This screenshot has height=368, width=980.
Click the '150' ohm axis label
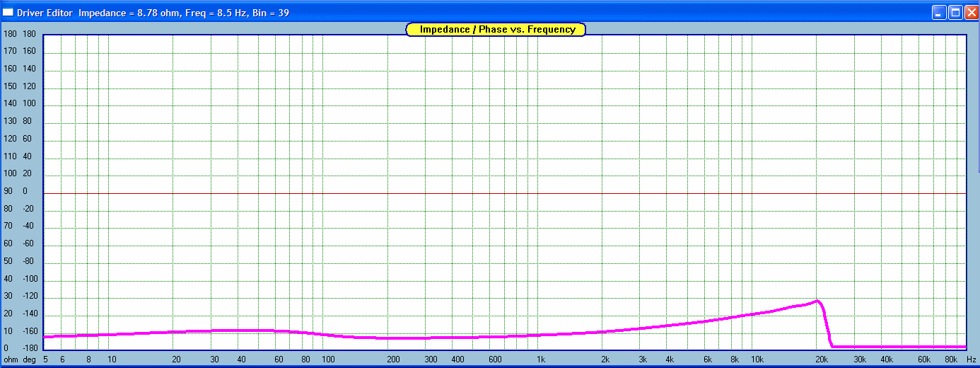(x=10, y=86)
